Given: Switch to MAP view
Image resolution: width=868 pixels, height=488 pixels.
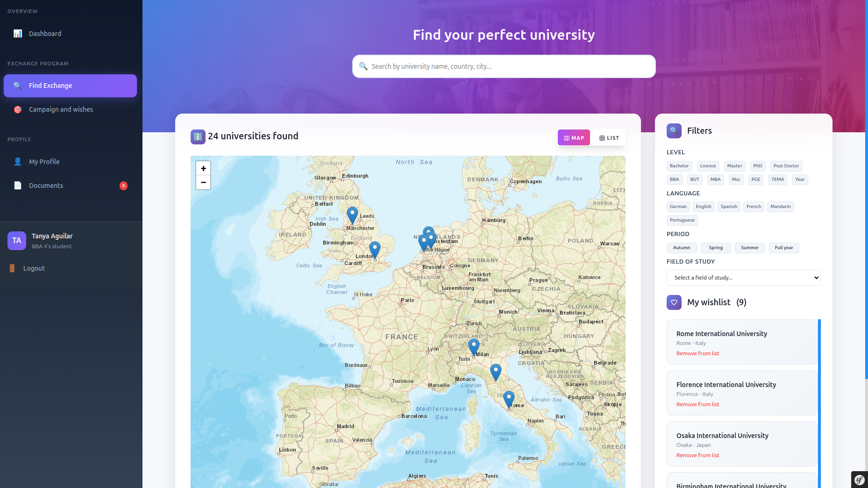Looking at the screenshot, I should tap(574, 138).
